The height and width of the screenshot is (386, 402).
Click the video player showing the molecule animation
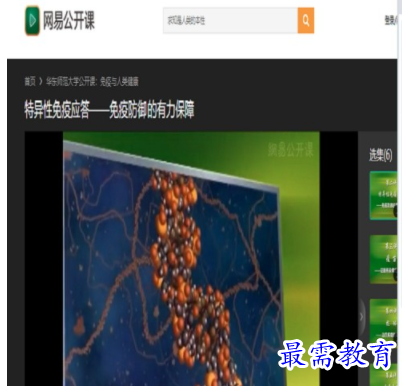[x=191, y=259]
